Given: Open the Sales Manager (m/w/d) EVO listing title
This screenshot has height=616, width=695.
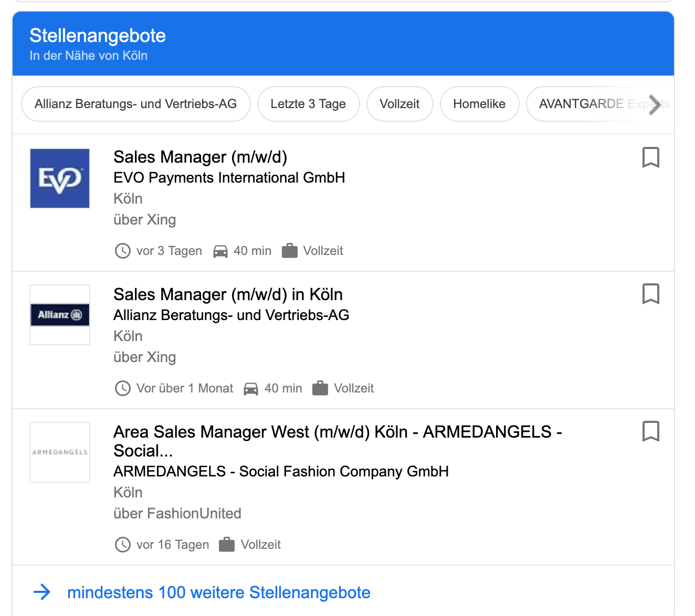Looking at the screenshot, I should [x=201, y=157].
